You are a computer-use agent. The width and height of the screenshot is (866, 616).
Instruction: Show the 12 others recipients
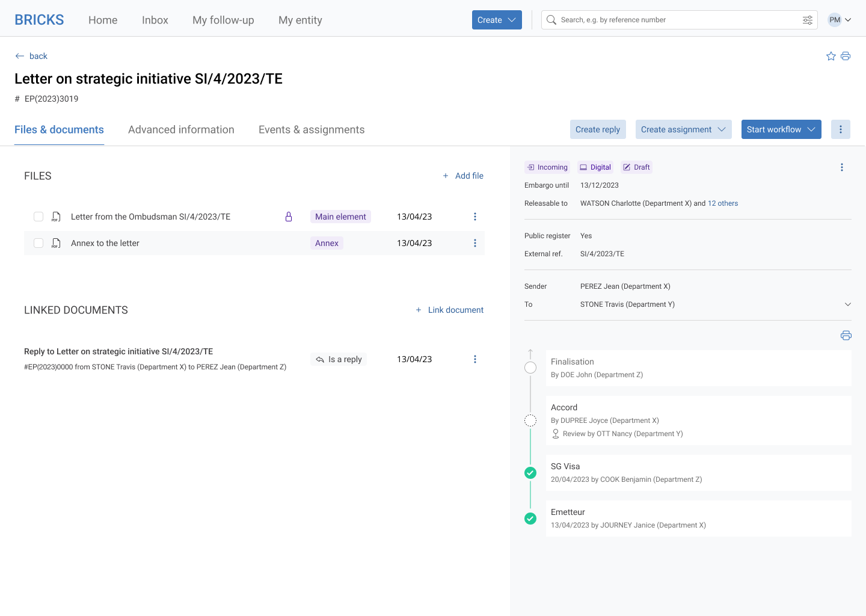723,203
